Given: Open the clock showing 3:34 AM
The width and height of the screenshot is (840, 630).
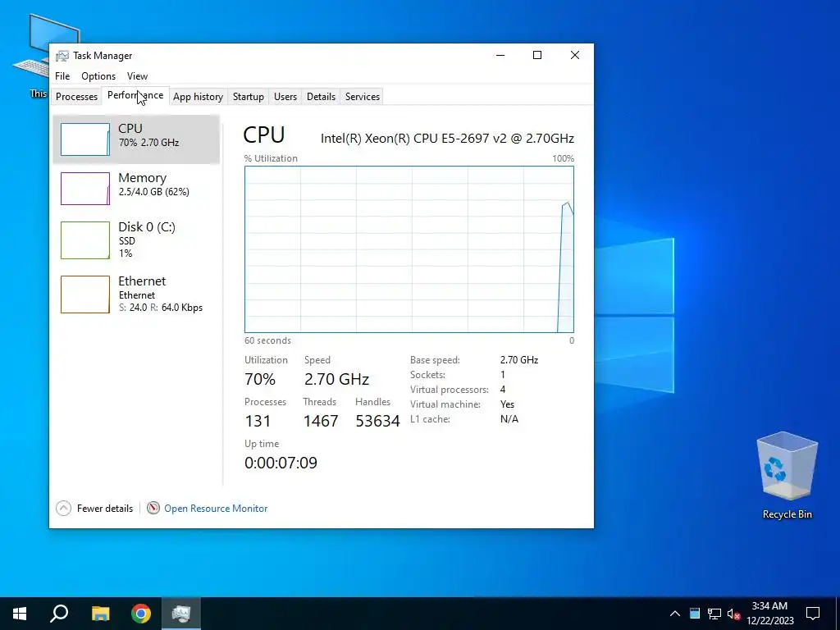Looking at the screenshot, I should [769, 614].
